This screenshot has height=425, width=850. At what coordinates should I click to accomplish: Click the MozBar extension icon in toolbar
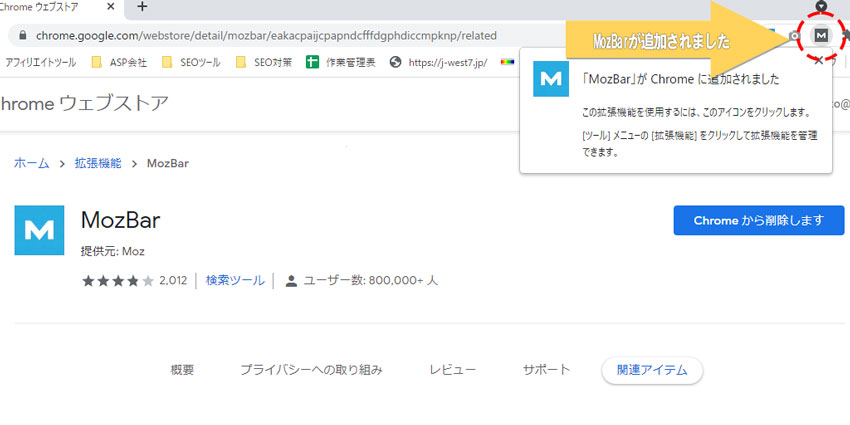(x=822, y=36)
